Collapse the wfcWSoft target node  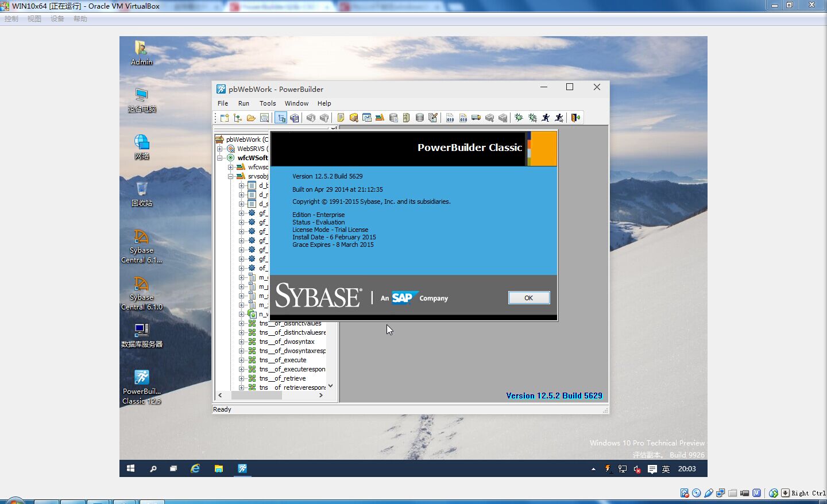coord(220,158)
